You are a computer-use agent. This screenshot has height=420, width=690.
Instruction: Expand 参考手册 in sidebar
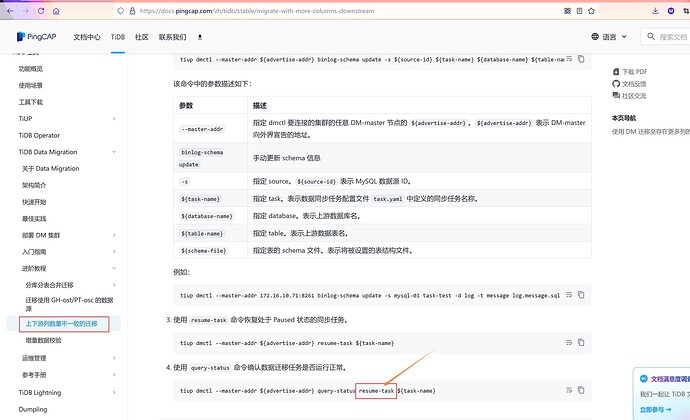[x=114, y=375]
